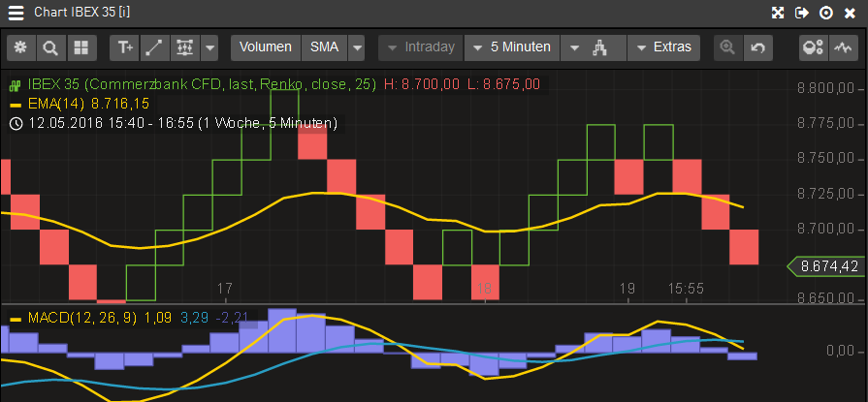The height and width of the screenshot is (402, 868).
Task: Open the Intraday period dropdown
Action: click(x=420, y=46)
